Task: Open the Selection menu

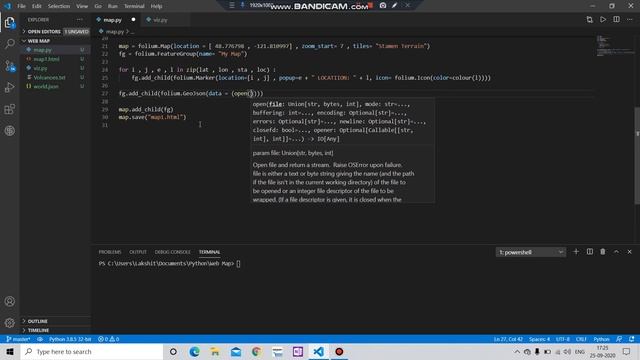Action: click(x=59, y=6)
